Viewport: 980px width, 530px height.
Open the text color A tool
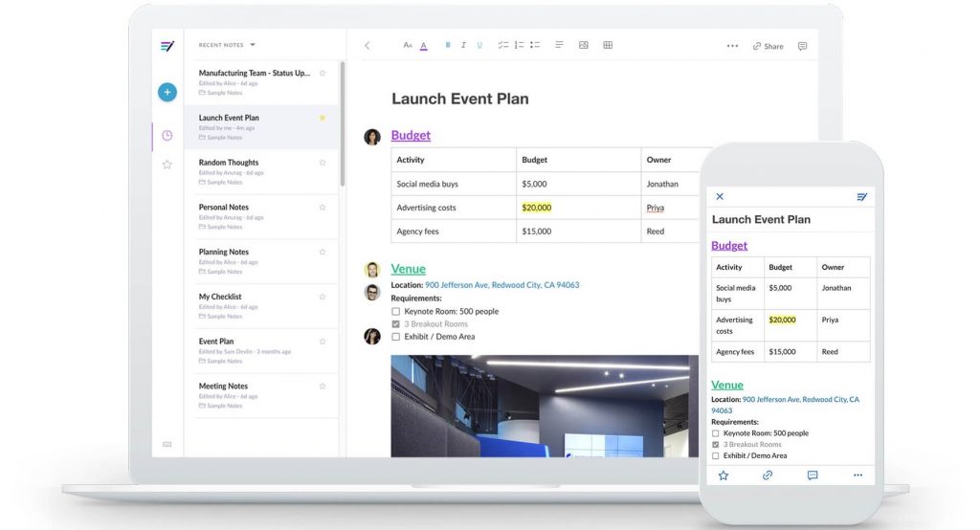click(x=424, y=45)
